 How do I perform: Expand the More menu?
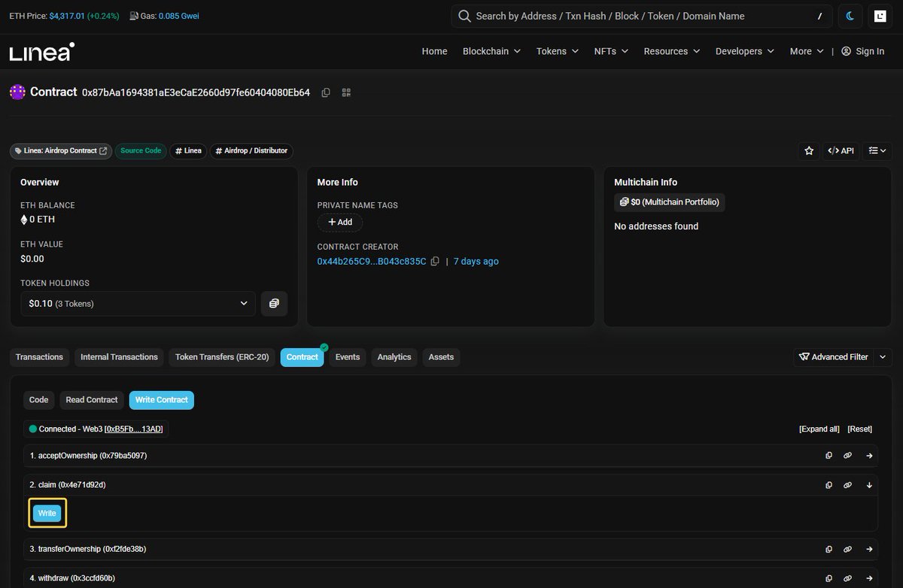click(x=807, y=51)
